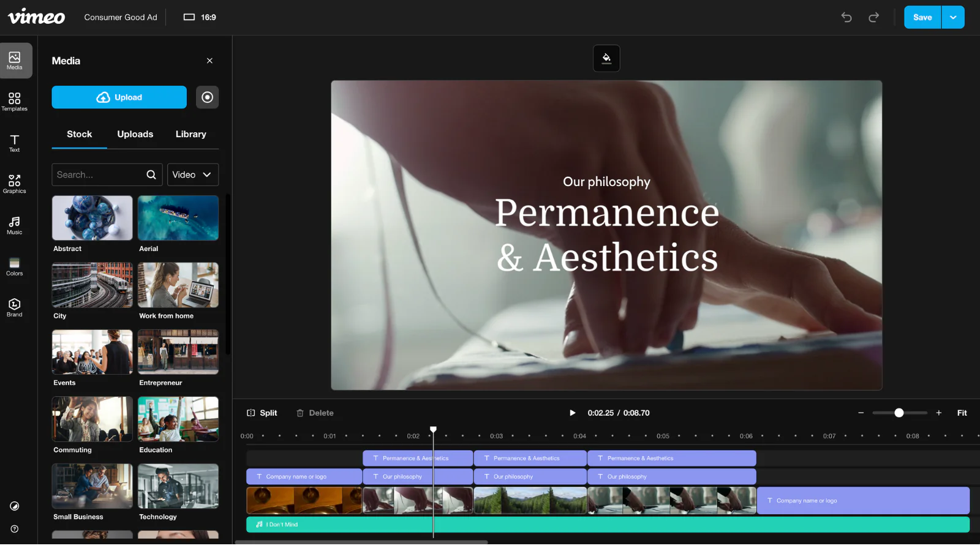Toggle the theme contrast icon at bottom left
Image resolution: width=980 pixels, height=551 pixels.
tap(15, 506)
